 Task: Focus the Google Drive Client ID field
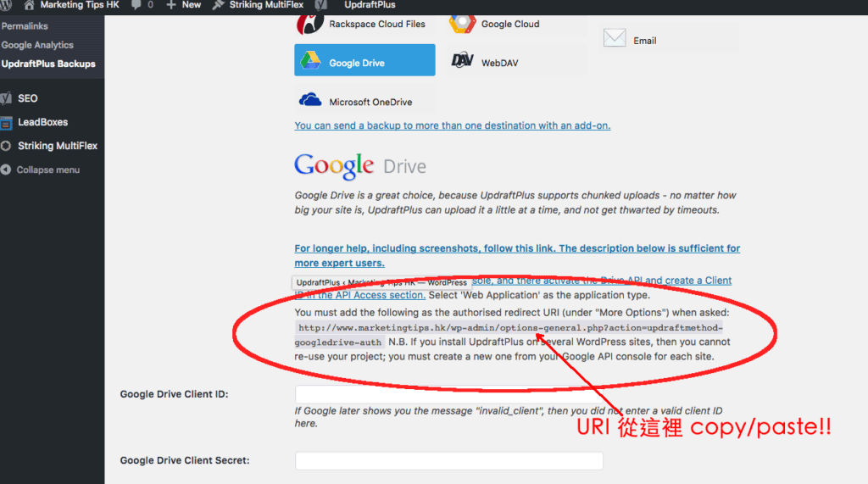(449, 394)
